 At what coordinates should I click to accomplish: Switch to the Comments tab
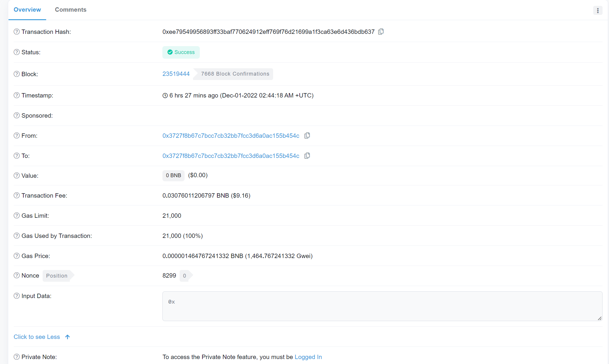pos(70,10)
